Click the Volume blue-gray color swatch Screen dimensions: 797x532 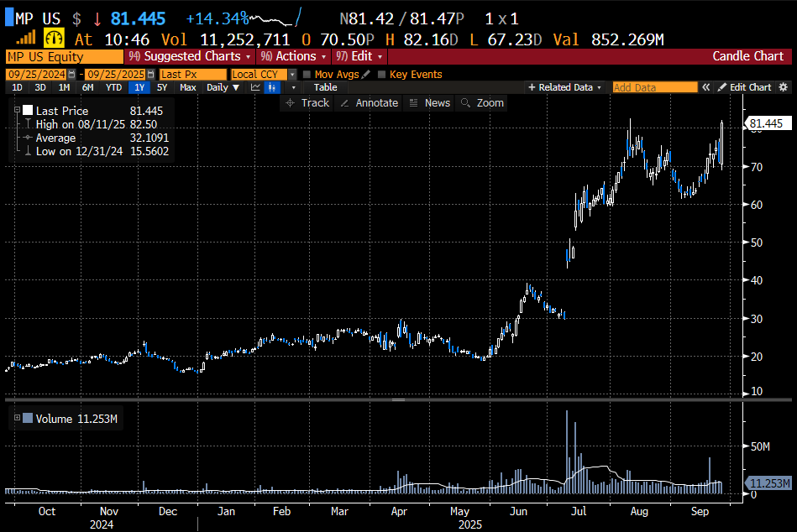[28, 418]
